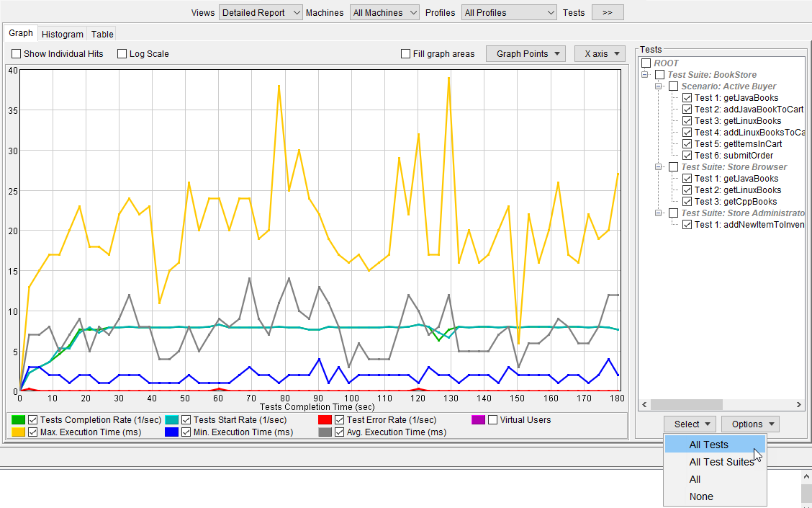Uncheck Test 2: addJavaBookToCart checkbox

click(687, 110)
